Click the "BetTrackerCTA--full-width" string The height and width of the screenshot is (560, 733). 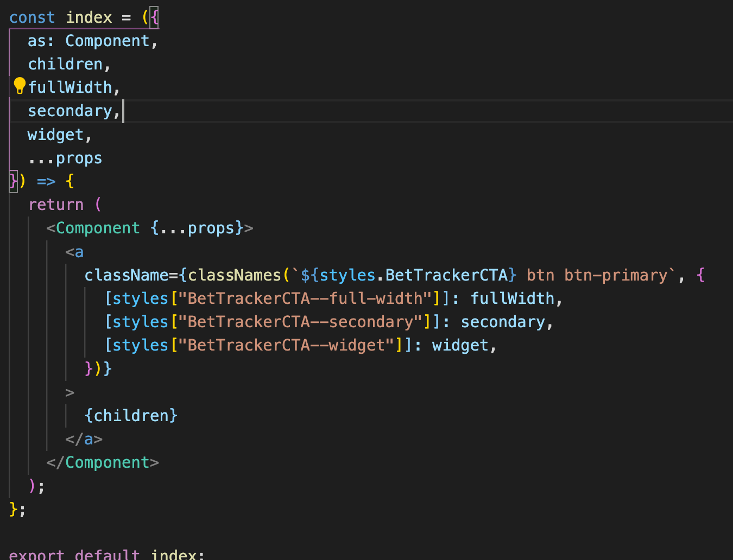coord(305,298)
